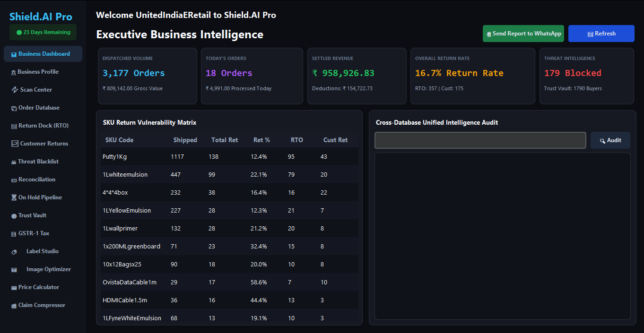
Task: Select the 1x200MLgreenboard SKU row
Action: 229,246
